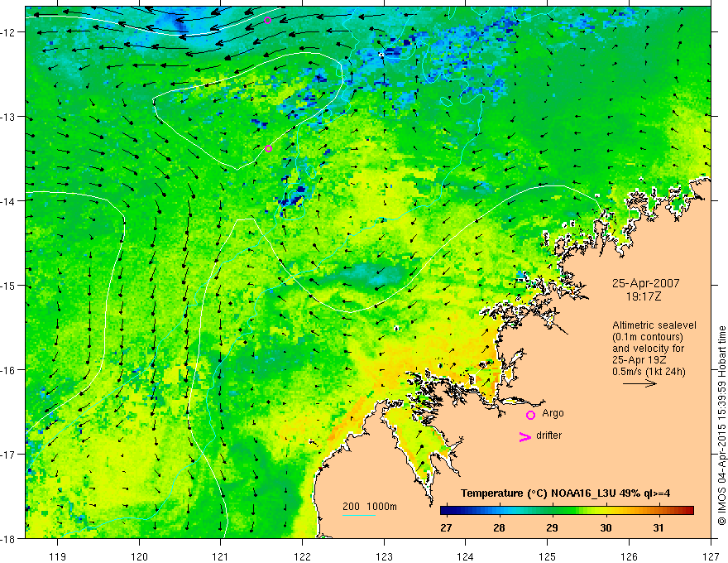
Task: Click the longitude axis label 123
Action: 384,556
